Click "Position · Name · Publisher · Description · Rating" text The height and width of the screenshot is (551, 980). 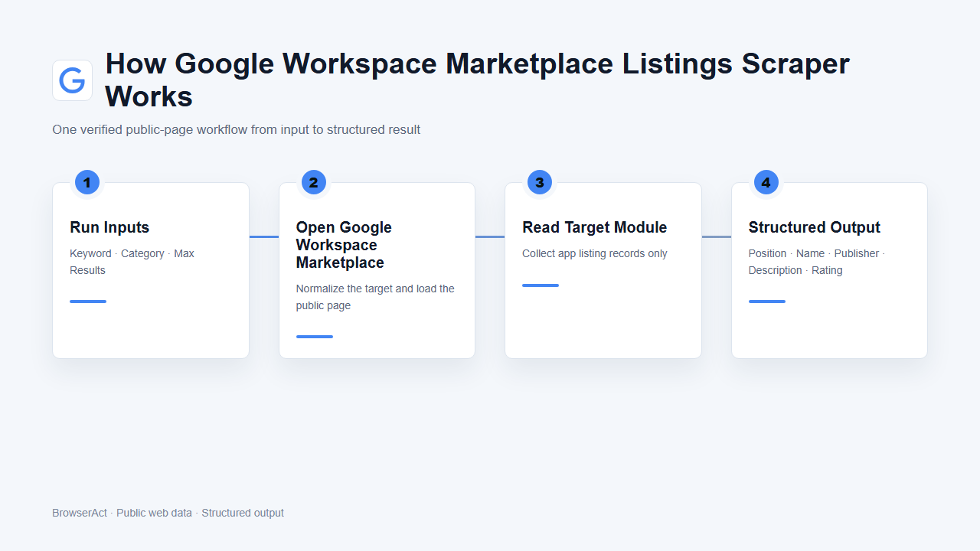pos(817,262)
